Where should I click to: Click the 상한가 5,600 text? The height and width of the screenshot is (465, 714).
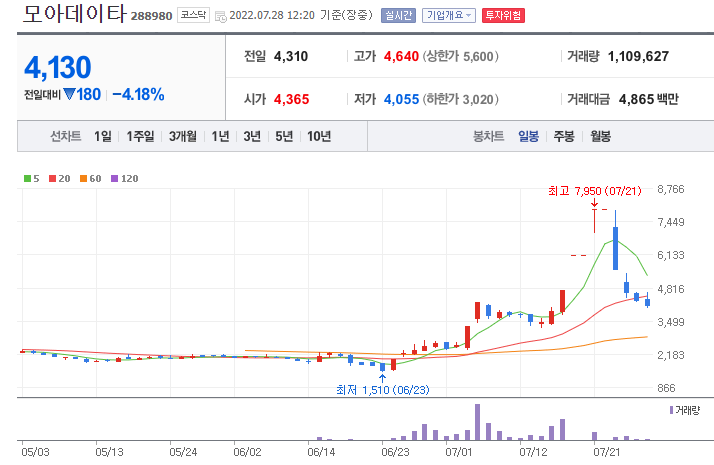click(x=460, y=56)
